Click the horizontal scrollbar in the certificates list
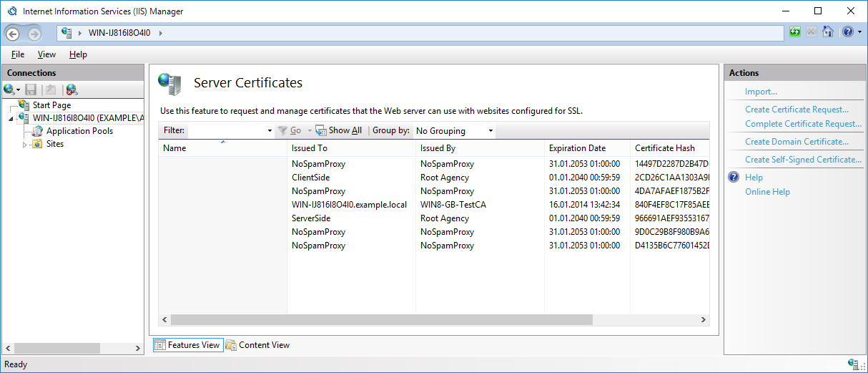 point(382,319)
